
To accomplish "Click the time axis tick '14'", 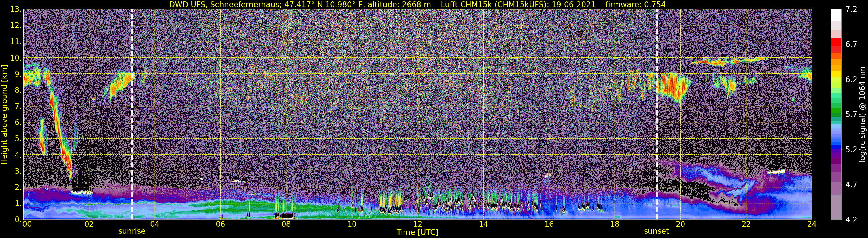I will click(x=483, y=224).
